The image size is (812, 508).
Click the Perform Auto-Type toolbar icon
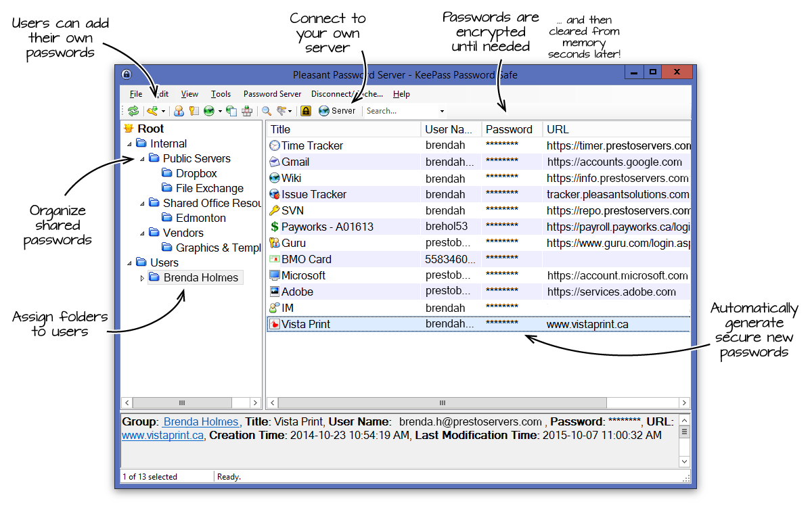pos(247,111)
